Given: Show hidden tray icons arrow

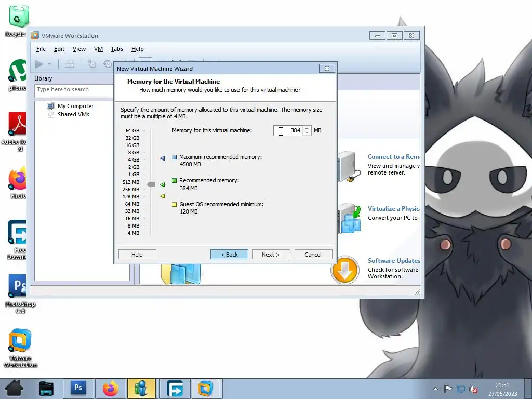Looking at the screenshot, I should pyautogui.click(x=436, y=389).
